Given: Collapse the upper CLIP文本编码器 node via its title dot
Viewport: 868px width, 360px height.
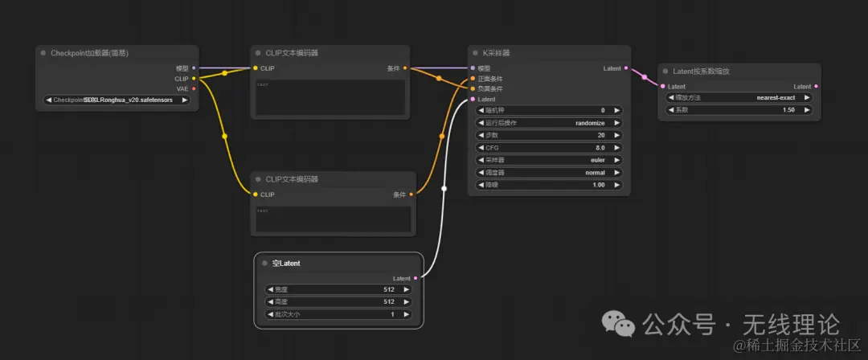Looking at the screenshot, I should (258, 53).
